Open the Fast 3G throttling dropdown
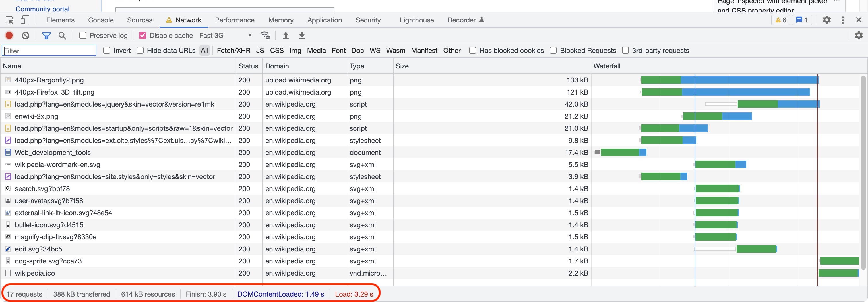 pos(225,35)
